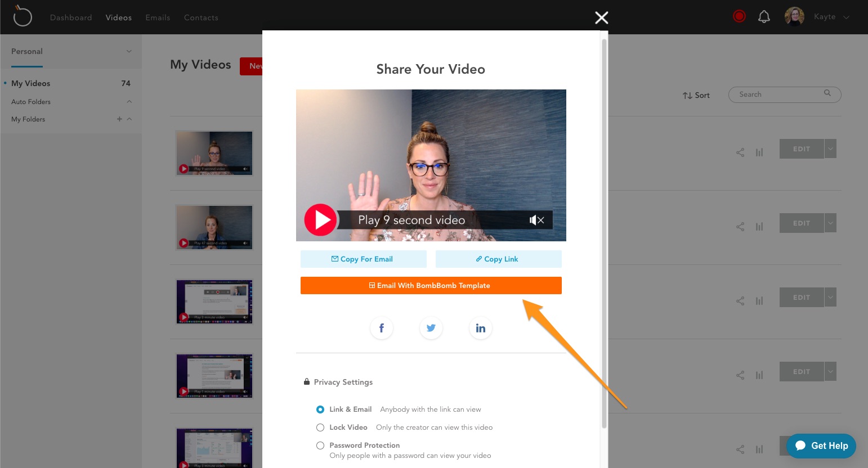The width and height of the screenshot is (868, 468).
Task: Click the dialog vertical scrollbar
Action: coord(605,233)
